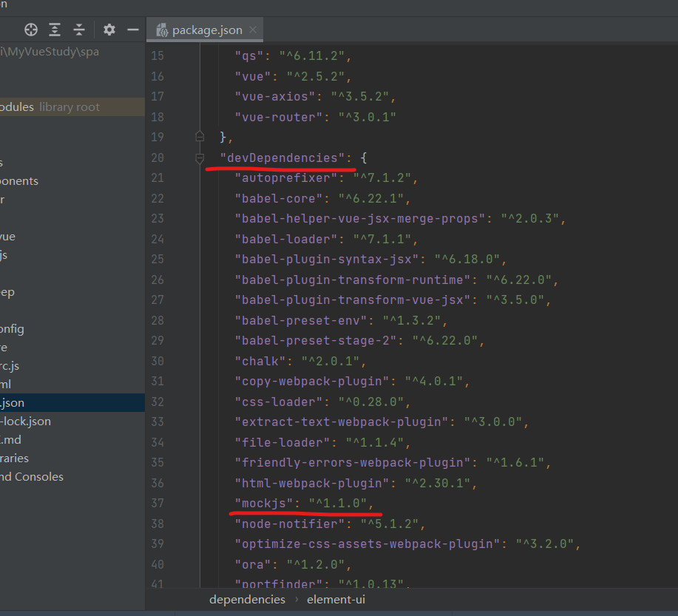Click fold end marker at line 19
Image resolution: width=678 pixels, height=616 pixels.
coord(200,136)
